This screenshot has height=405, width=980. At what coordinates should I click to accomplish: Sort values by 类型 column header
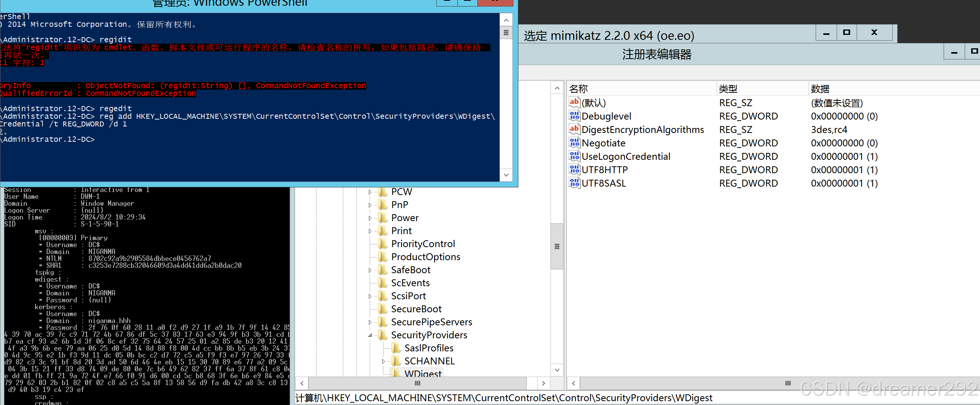click(762, 89)
